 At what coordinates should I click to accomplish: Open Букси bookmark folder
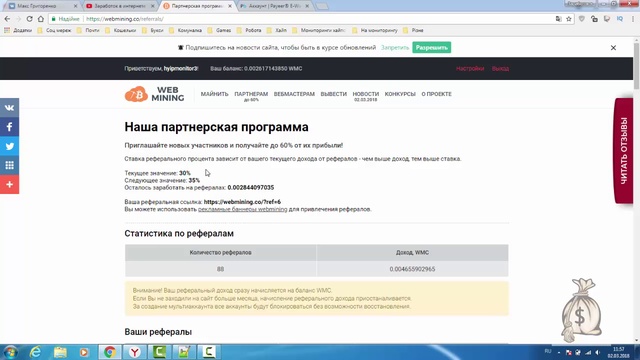click(x=153, y=30)
